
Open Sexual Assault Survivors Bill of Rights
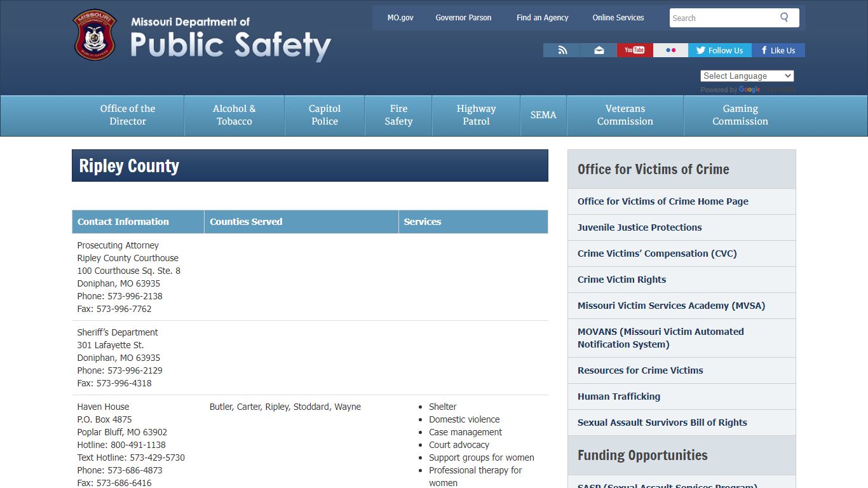pyautogui.click(x=662, y=423)
